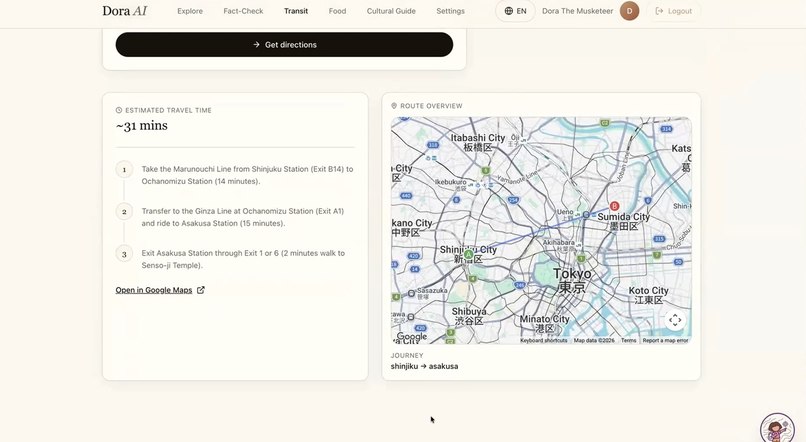Click the 'Exit Asakusa Station' step text
806x442 pixels.
[x=243, y=259]
